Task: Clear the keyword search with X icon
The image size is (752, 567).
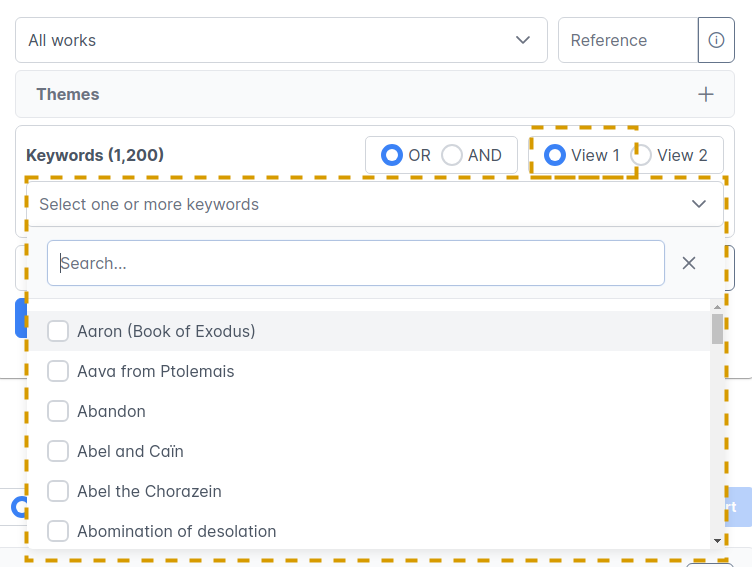Action: click(x=689, y=263)
